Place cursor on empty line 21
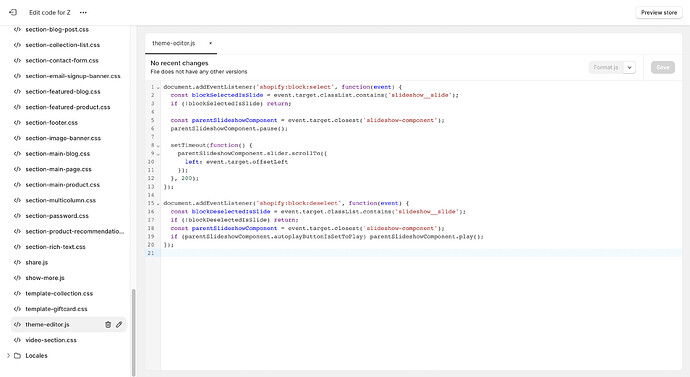Screen dimensions: 690x377 click(x=421, y=253)
